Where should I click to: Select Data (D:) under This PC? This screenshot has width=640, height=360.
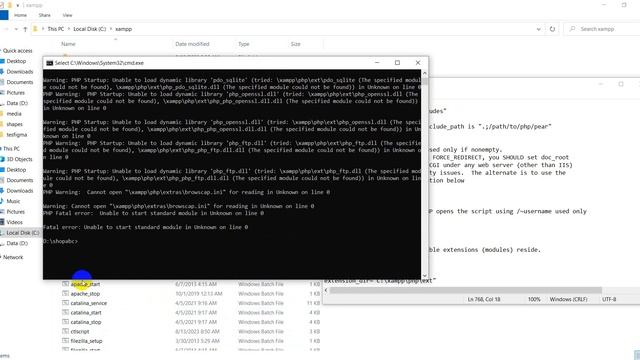(x=17, y=243)
